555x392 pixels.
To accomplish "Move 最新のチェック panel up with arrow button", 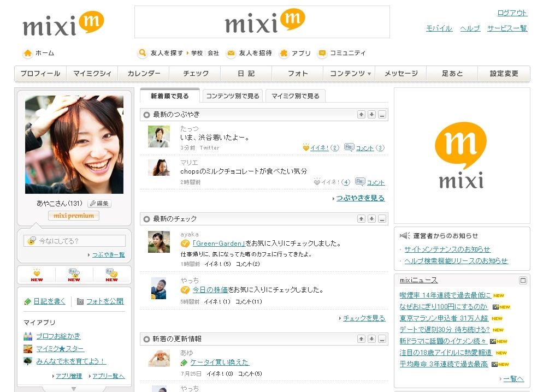I will pyautogui.click(x=361, y=218).
